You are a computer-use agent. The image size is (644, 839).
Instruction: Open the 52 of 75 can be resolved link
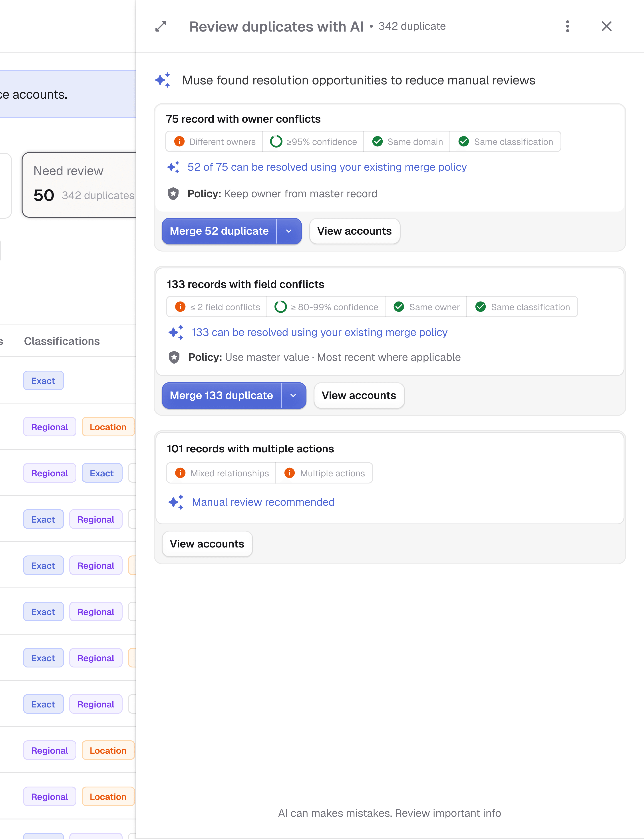327,167
